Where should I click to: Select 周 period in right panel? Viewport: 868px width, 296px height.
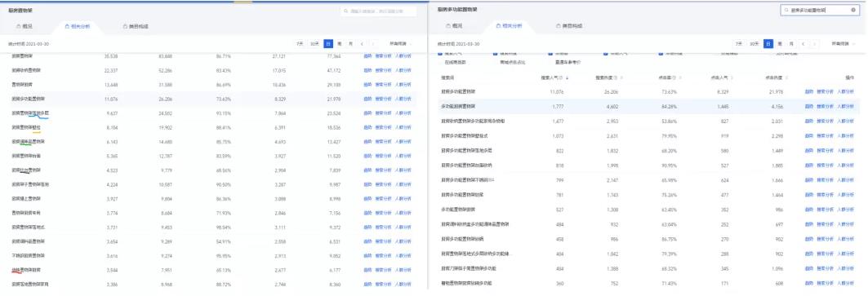[x=780, y=43]
